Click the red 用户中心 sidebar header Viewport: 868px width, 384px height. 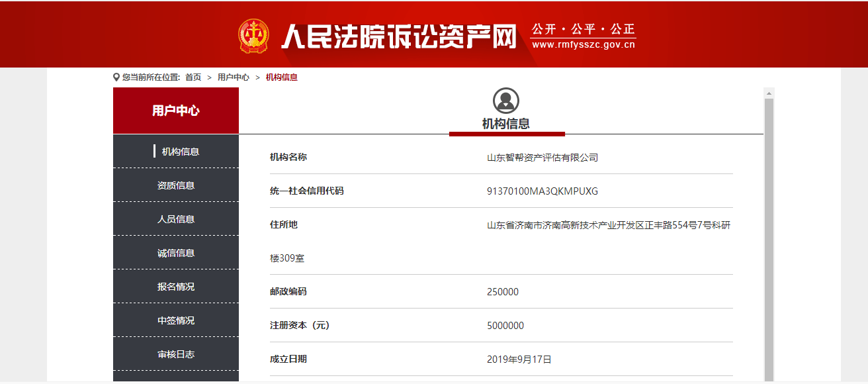pos(176,111)
